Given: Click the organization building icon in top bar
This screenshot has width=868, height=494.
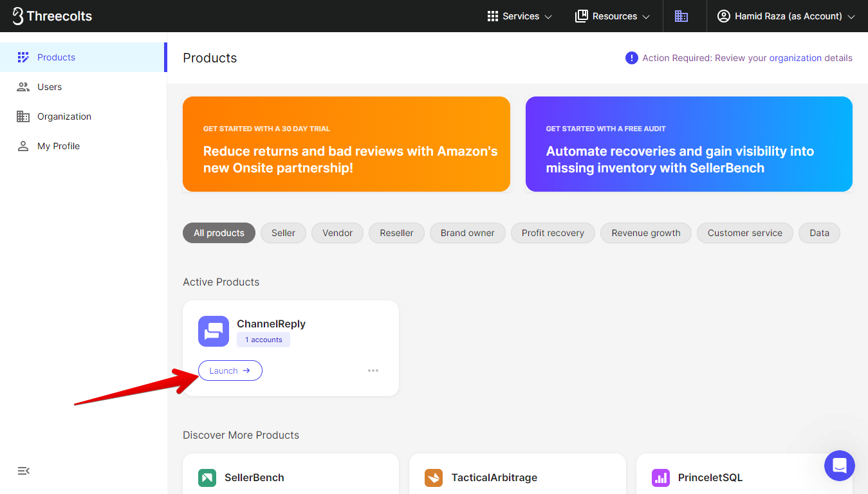Looking at the screenshot, I should (681, 16).
